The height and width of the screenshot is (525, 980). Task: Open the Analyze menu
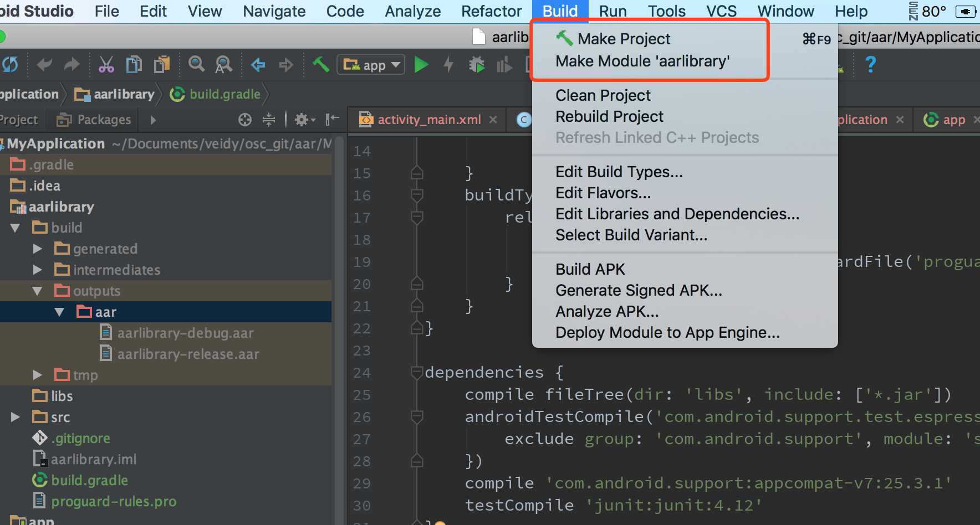click(x=413, y=11)
